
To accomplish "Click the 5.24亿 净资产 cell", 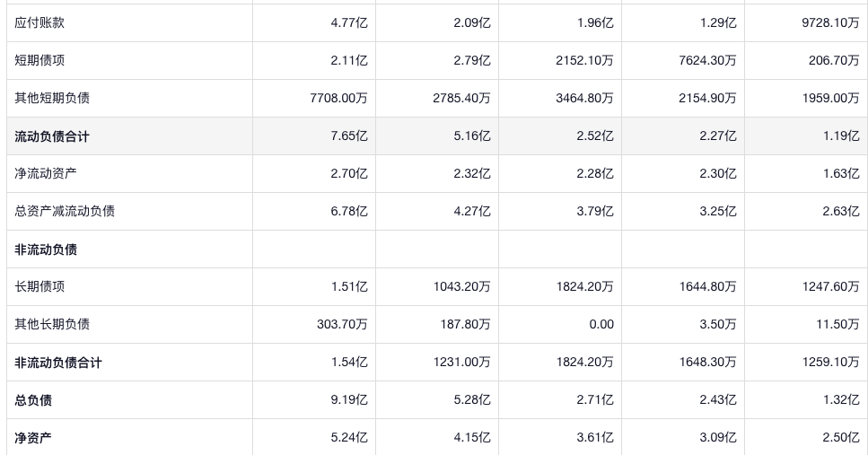I will coord(349,438).
